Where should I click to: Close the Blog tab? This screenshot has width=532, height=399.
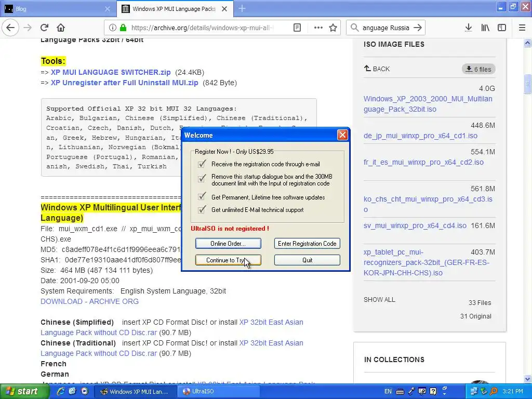click(x=108, y=9)
